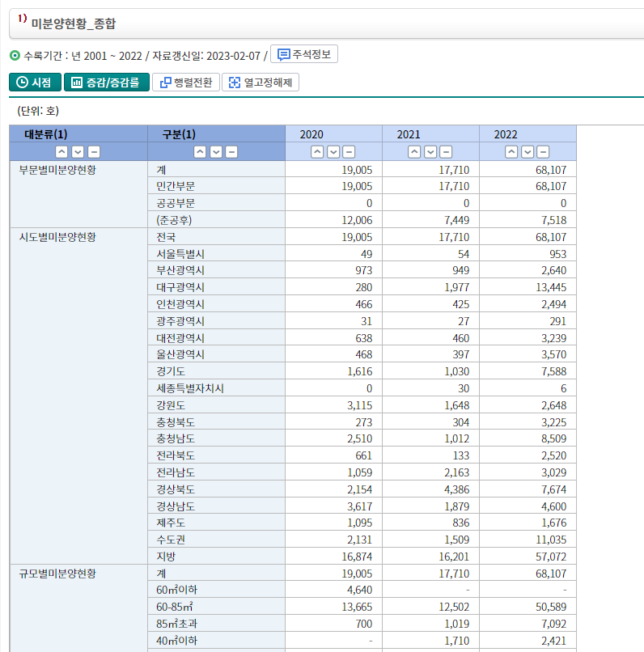
Task: Sort 구분(1) column ascending with up arrow
Action: (x=200, y=152)
